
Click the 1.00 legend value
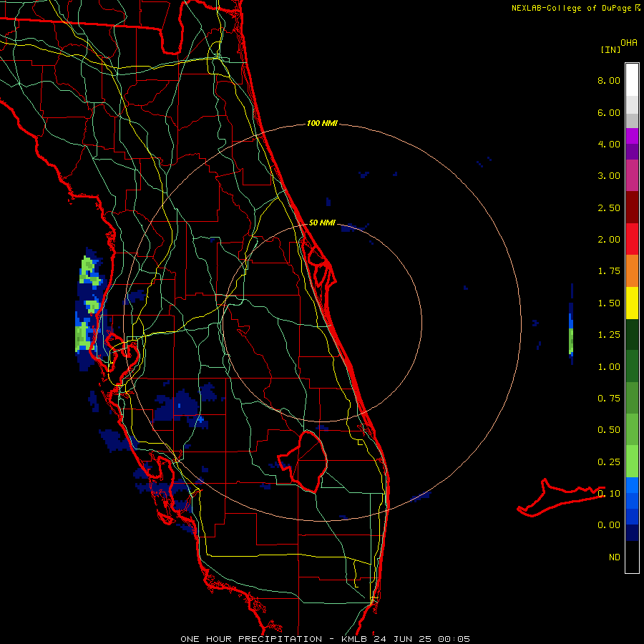pos(609,367)
